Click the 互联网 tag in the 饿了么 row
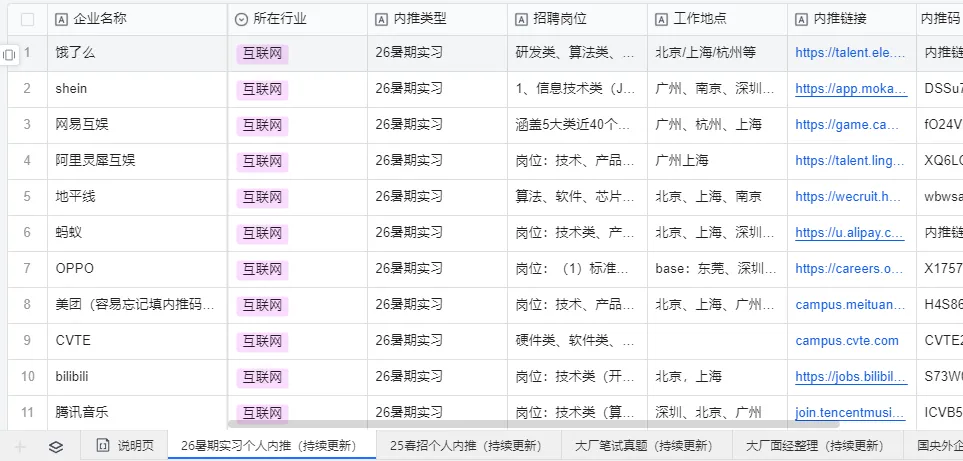This screenshot has height=461, width=963. pyautogui.click(x=262, y=54)
